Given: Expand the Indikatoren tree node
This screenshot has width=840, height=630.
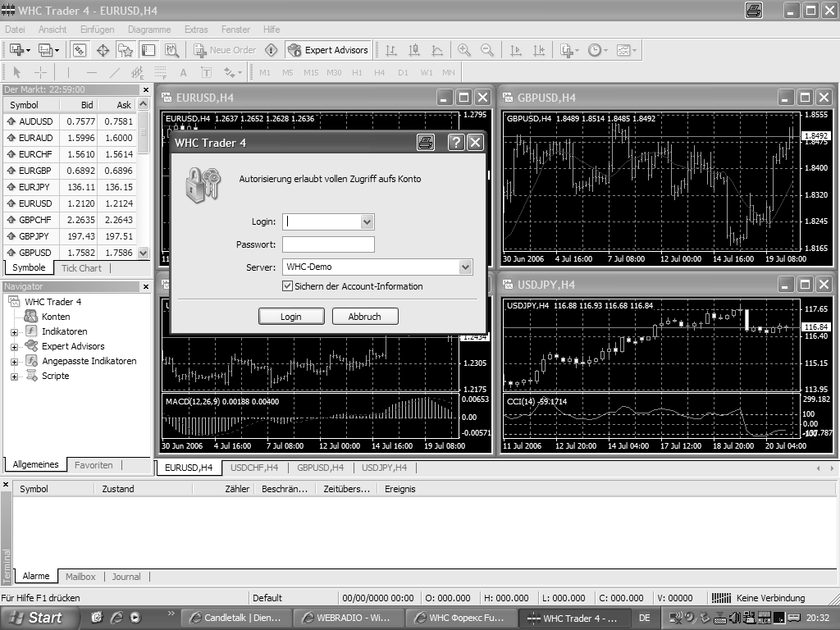Looking at the screenshot, I should 14,332.
